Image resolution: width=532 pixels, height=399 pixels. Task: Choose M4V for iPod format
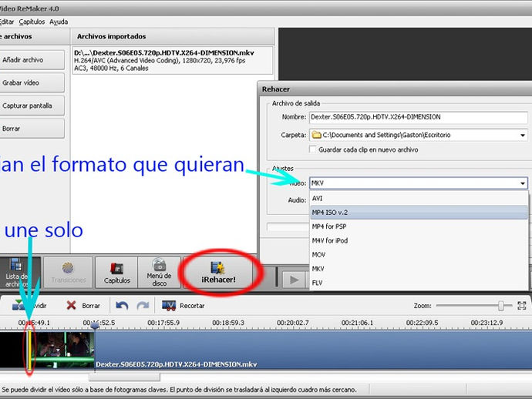(419, 240)
